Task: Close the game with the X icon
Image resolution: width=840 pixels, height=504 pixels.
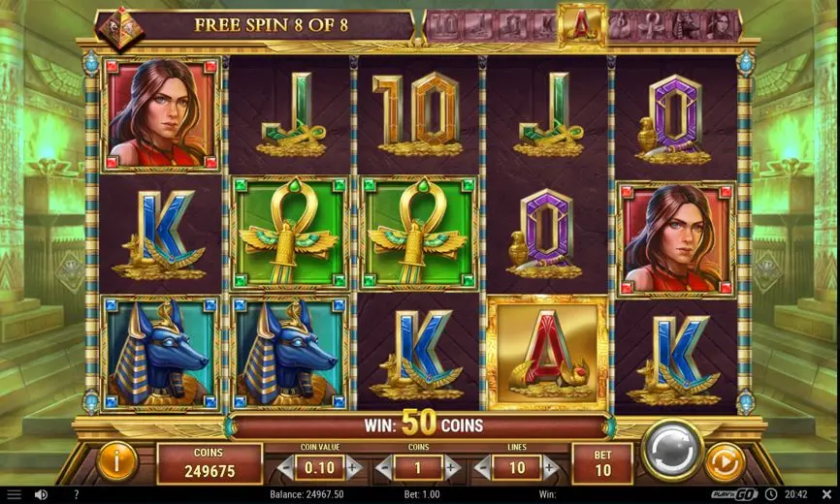Action: pos(826,494)
